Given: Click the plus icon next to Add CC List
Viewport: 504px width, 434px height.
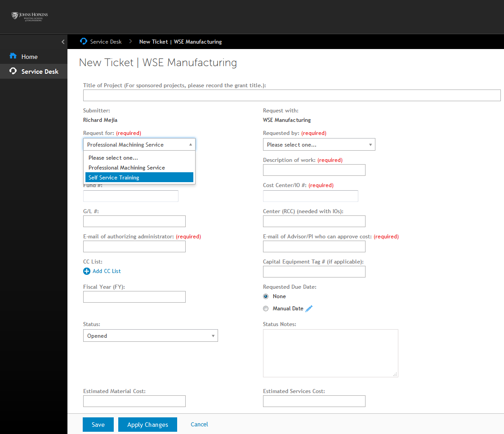Looking at the screenshot, I should tap(87, 271).
